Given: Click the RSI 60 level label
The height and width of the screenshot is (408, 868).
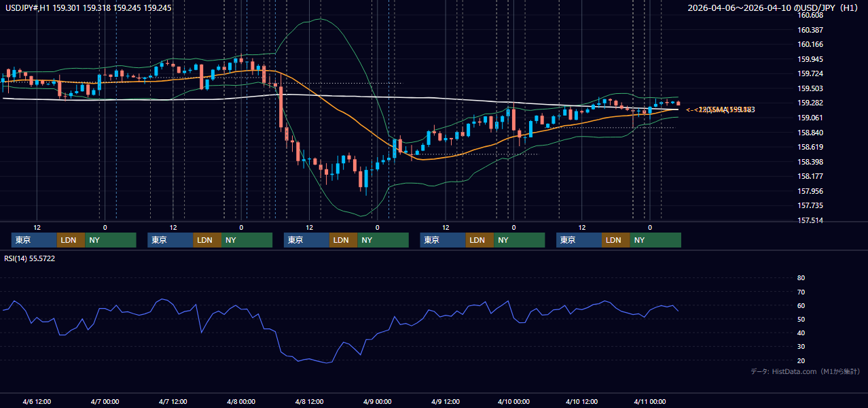Looking at the screenshot, I should click(x=801, y=306).
